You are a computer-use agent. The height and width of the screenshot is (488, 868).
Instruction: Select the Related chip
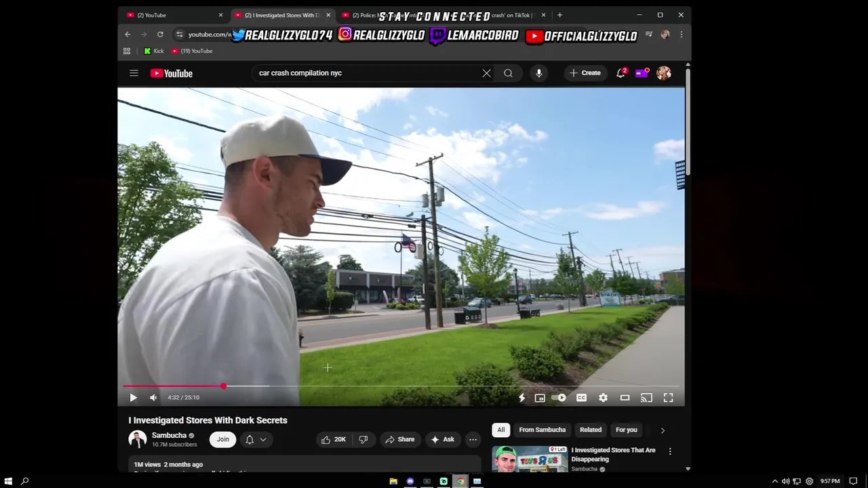click(x=591, y=430)
